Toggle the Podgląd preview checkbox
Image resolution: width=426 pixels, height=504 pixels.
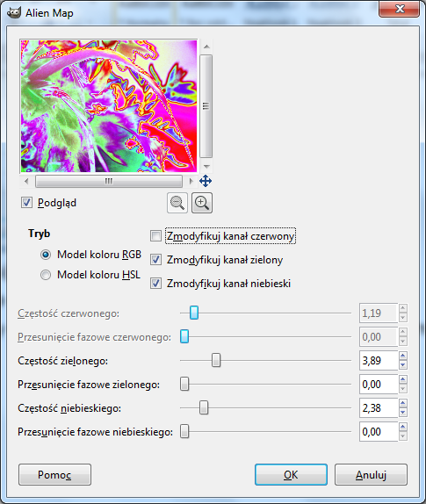[26, 203]
